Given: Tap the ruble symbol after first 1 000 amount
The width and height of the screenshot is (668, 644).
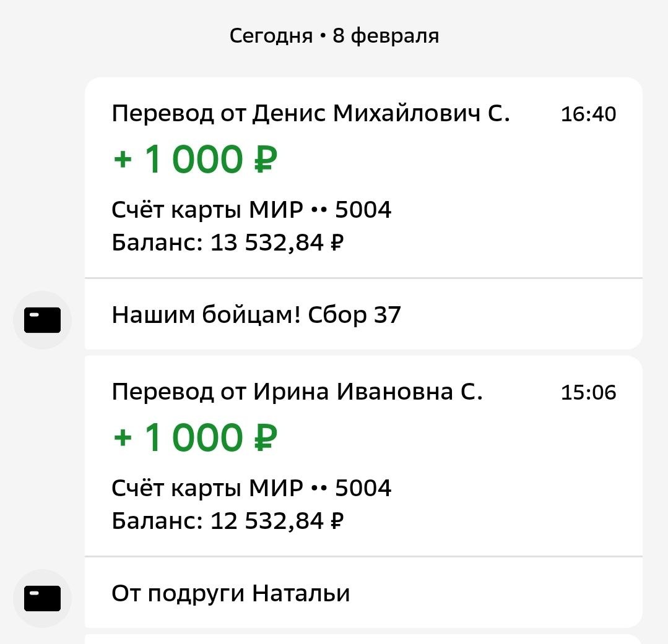Looking at the screenshot, I should (x=265, y=160).
